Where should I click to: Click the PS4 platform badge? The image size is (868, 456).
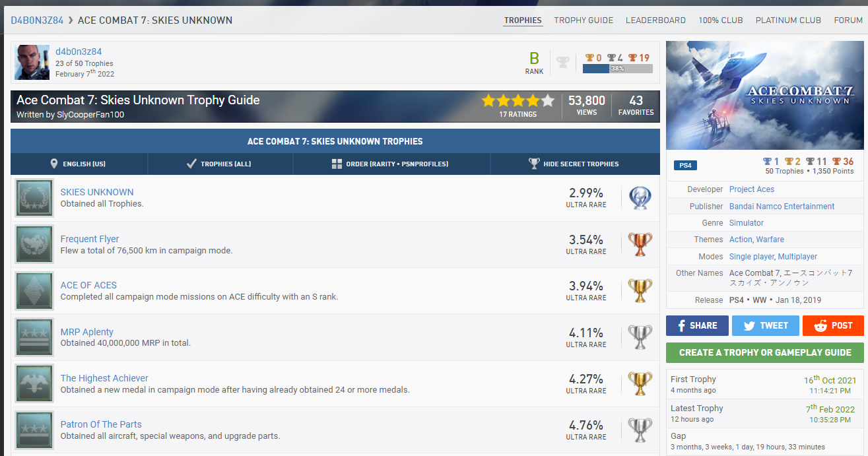tap(685, 166)
